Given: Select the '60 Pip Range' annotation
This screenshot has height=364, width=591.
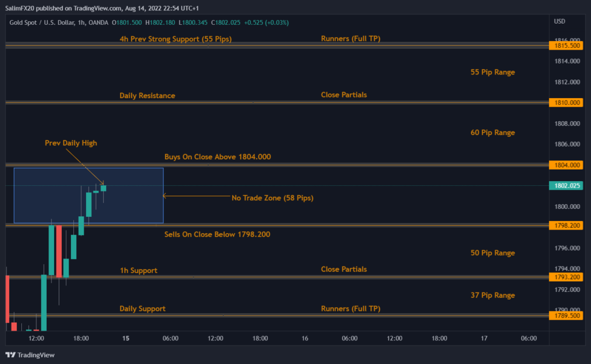Looking at the screenshot, I should click(492, 133).
